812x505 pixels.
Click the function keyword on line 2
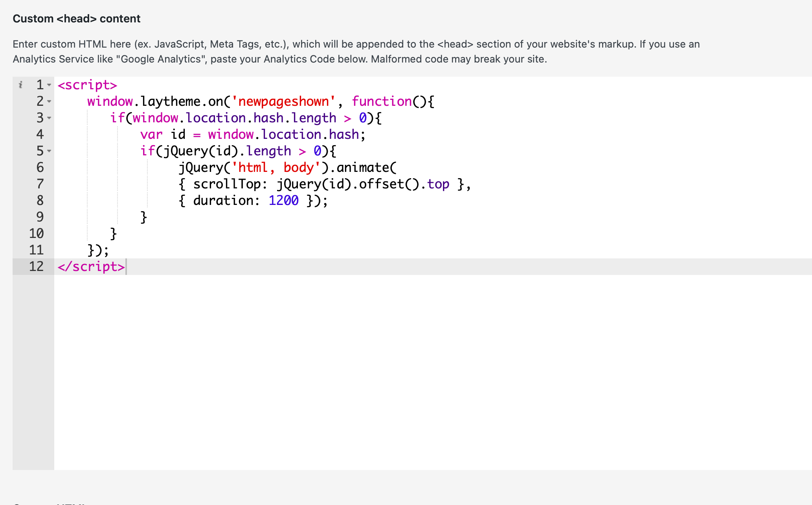click(x=382, y=101)
